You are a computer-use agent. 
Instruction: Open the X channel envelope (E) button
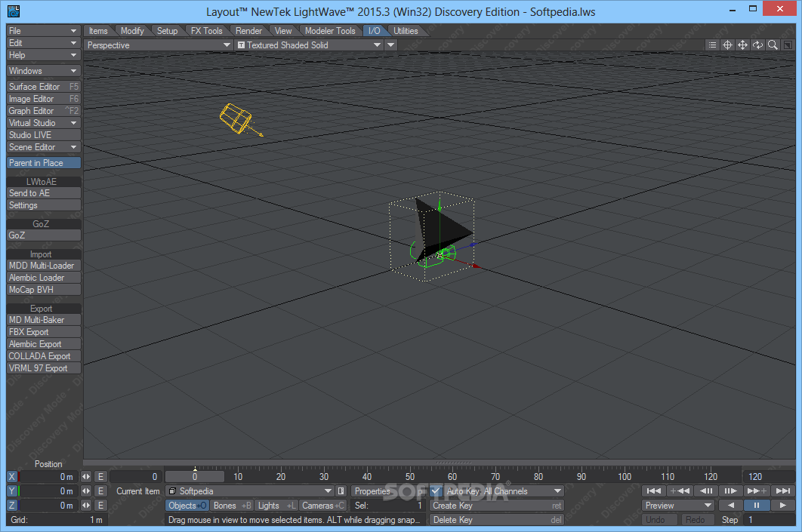pyautogui.click(x=100, y=476)
